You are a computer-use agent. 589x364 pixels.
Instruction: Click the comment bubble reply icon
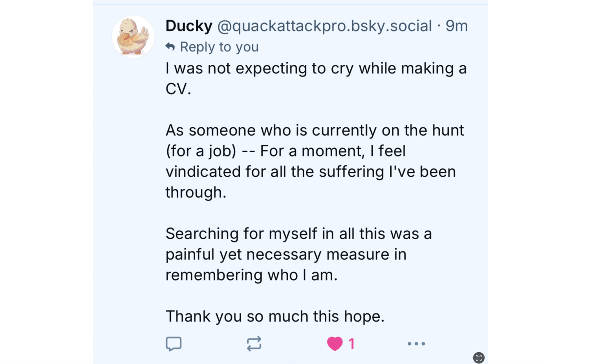(x=174, y=344)
